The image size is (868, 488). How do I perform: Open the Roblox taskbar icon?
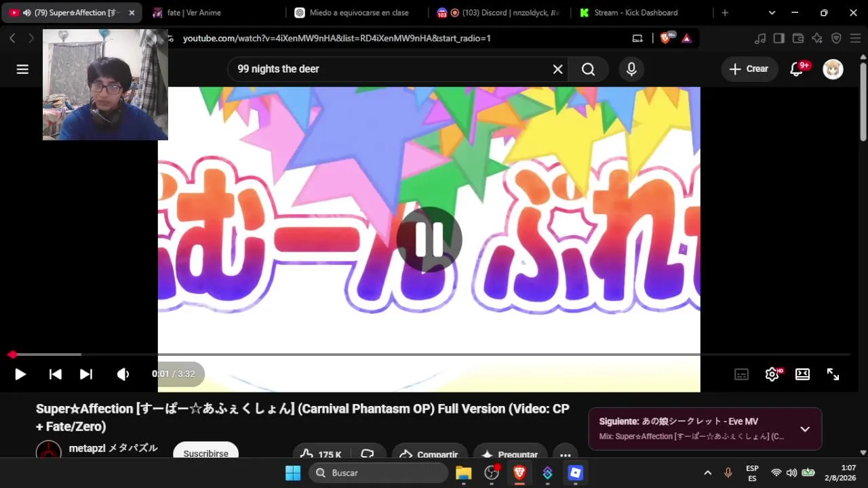tap(576, 473)
